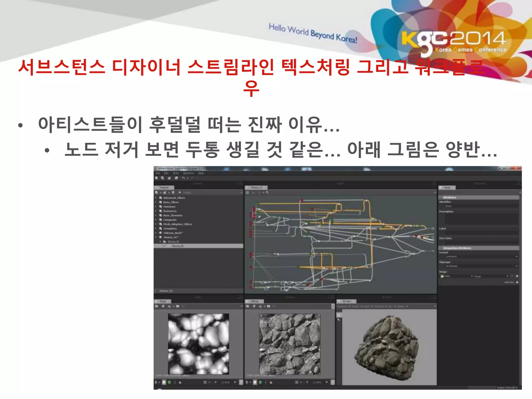The width and height of the screenshot is (532, 399).
Task: Open the Help menu
Action: [x=201, y=173]
